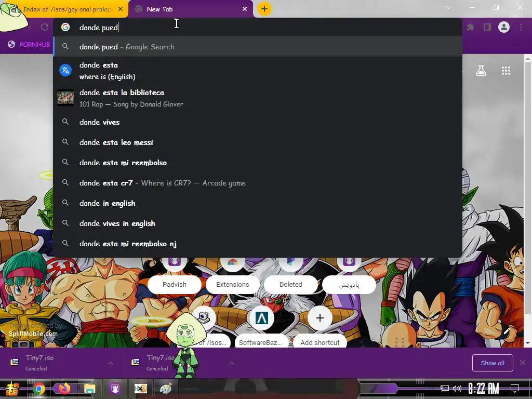
Task: Launch Firefox from the taskbar
Action: [64, 389]
